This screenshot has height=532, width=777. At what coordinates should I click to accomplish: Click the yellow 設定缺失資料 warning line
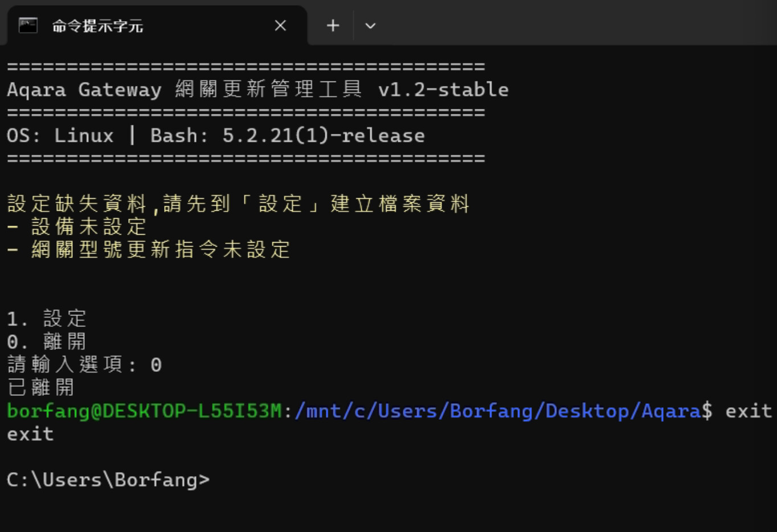(238, 203)
